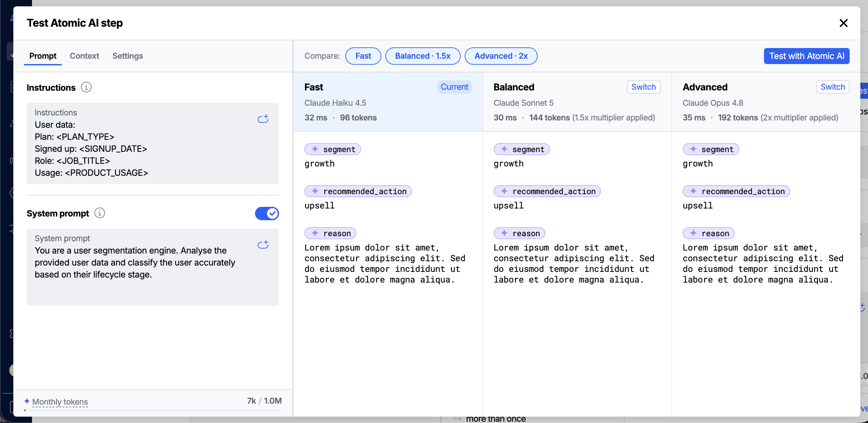868x423 pixels.
Task: Turn off the System prompt toggle
Action: click(x=267, y=213)
